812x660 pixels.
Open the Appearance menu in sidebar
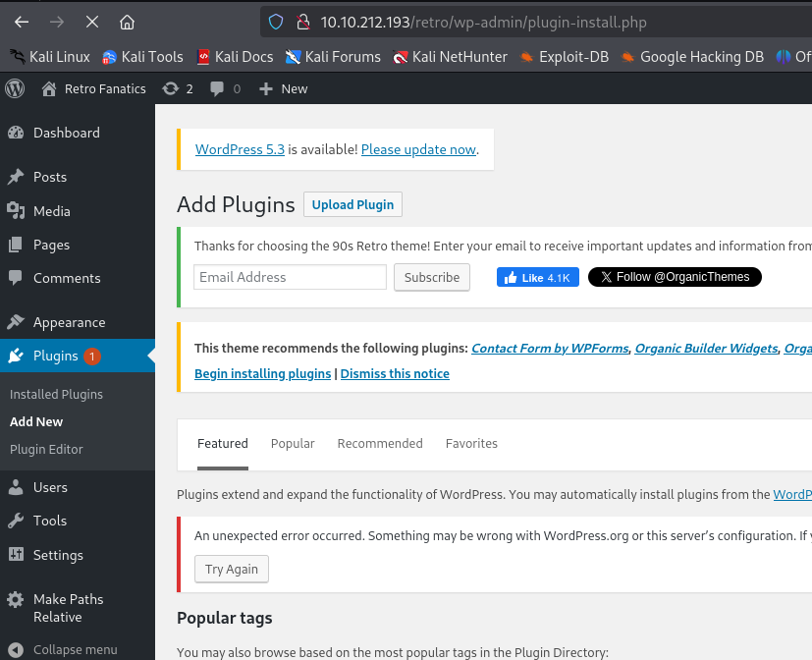69,322
